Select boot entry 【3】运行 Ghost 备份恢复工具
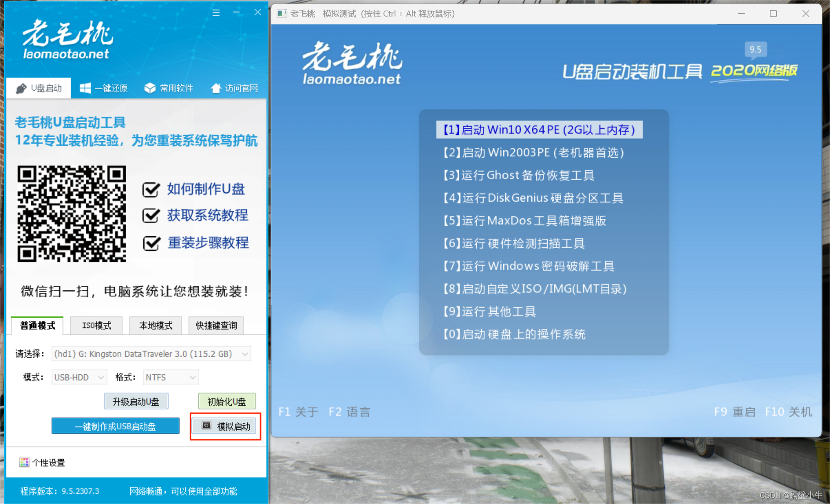The image size is (830, 504). pyautogui.click(x=518, y=175)
